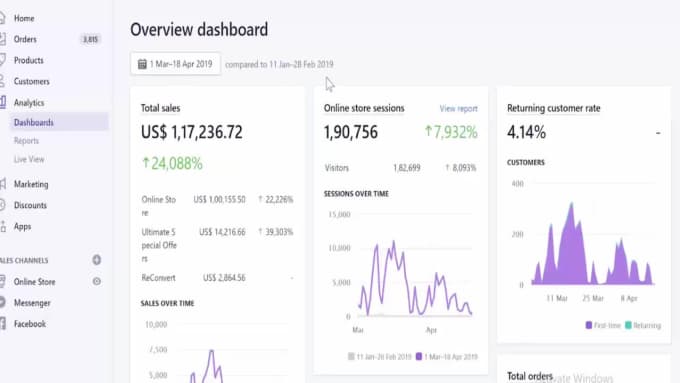Open Online Store sales channel
This screenshot has width=680, height=383.
[x=35, y=282]
